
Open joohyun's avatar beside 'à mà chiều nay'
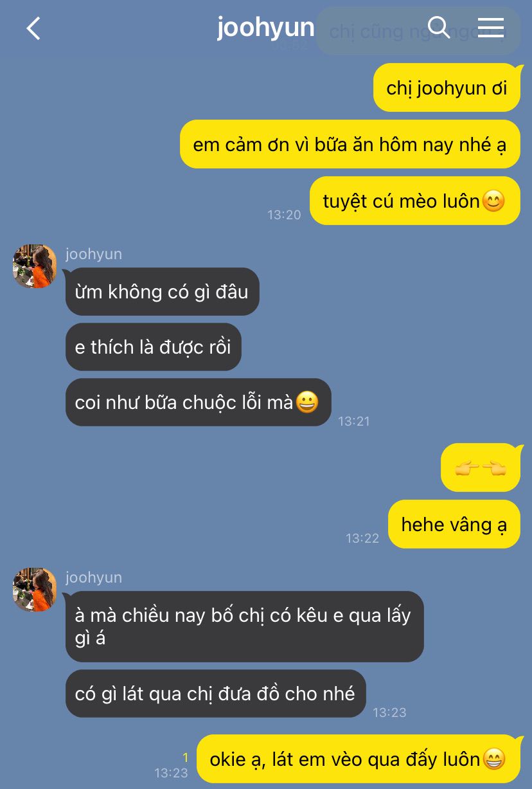point(35,590)
